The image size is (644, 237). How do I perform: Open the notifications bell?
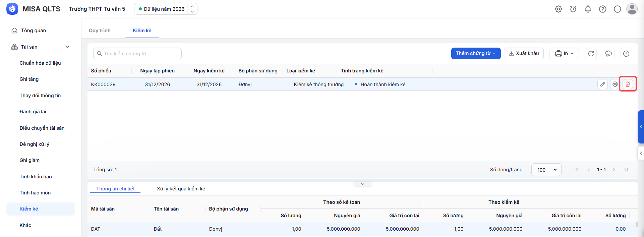click(x=588, y=9)
